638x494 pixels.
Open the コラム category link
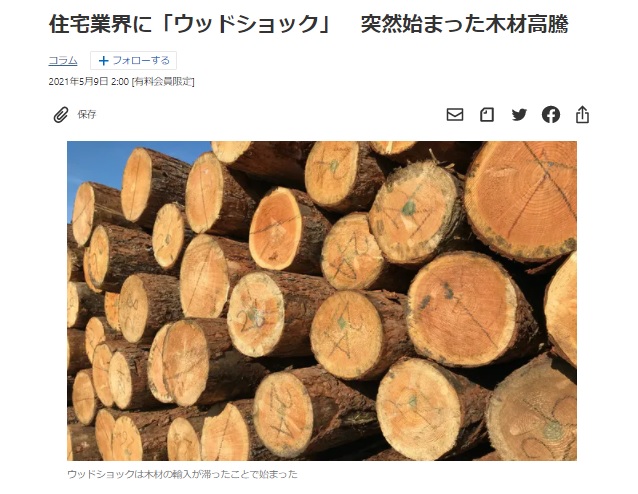click(x=63, y=61)
